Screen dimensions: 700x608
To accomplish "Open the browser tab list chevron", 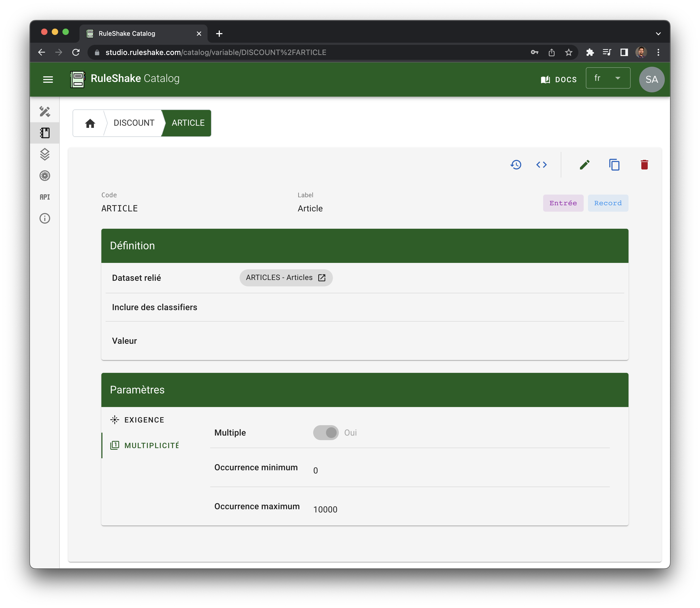I will 658,34.
